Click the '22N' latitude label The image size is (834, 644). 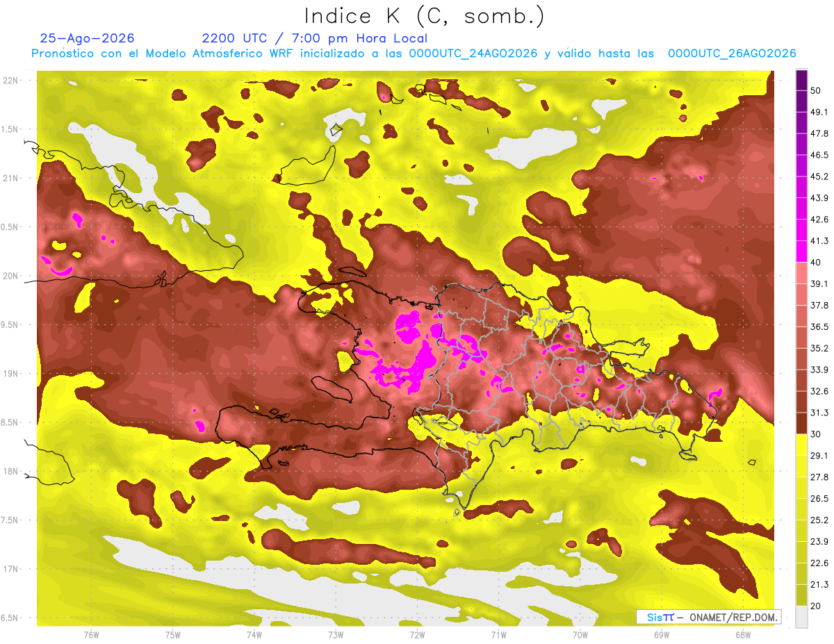10,81
